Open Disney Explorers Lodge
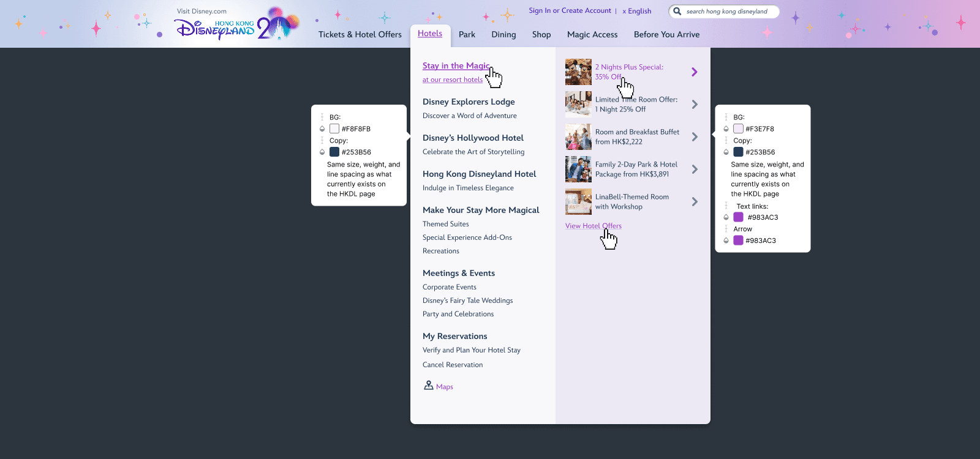 pos(469,102)
